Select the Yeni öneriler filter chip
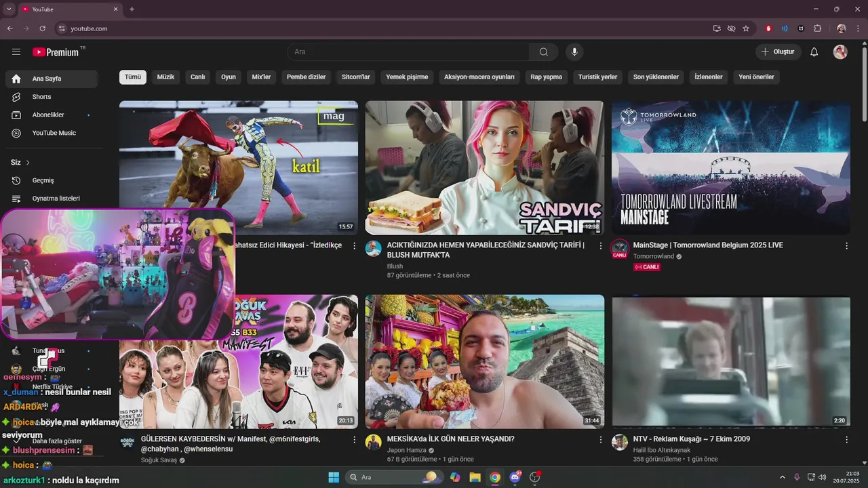The height and width of the screenshot is (488, 868). (x=756, y=77)
